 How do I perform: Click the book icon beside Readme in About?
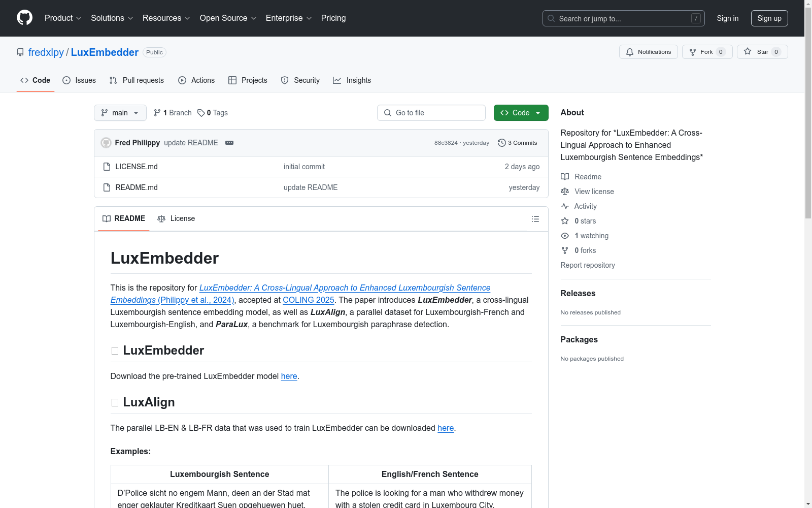click(x=565, y=177)
